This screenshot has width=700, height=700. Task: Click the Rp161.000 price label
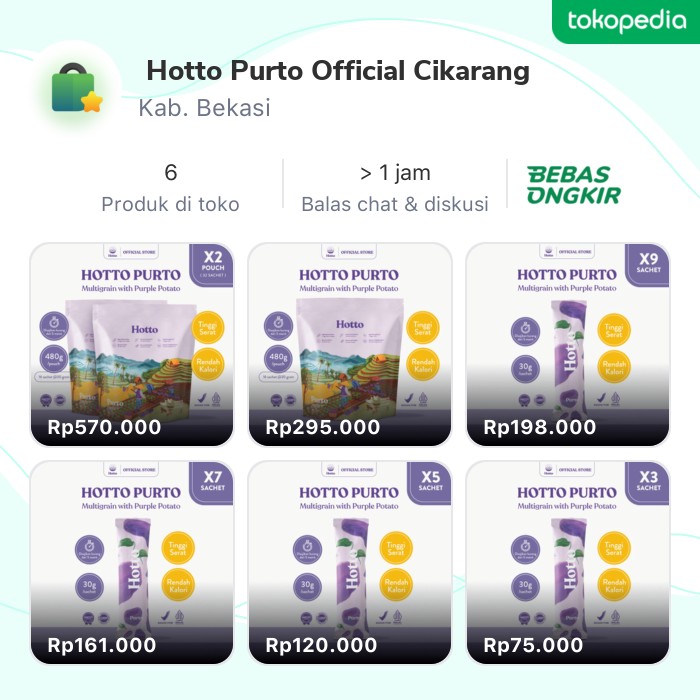point(102,645)
